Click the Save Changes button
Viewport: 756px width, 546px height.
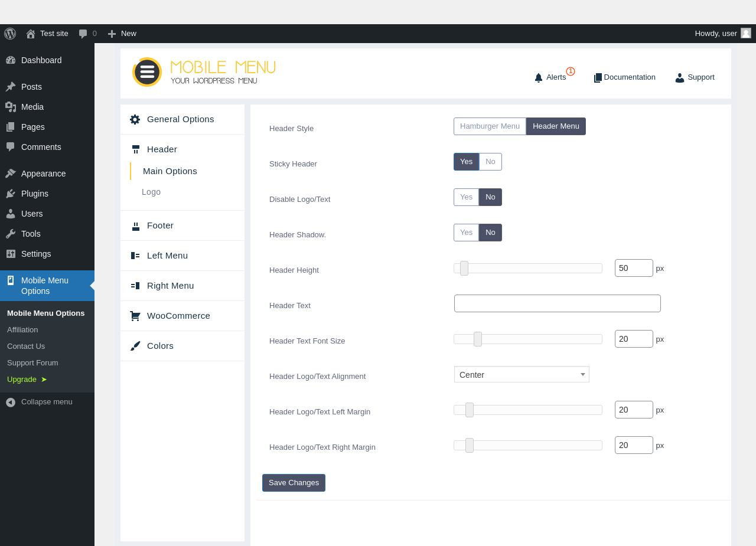(294, 483)
